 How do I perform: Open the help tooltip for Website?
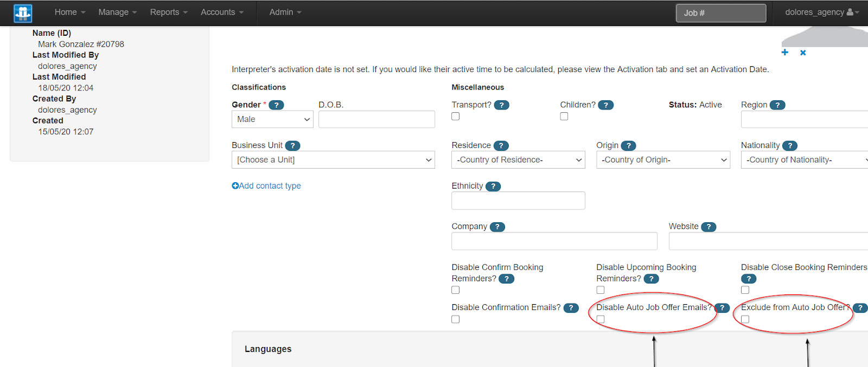(x=709, y=227)
